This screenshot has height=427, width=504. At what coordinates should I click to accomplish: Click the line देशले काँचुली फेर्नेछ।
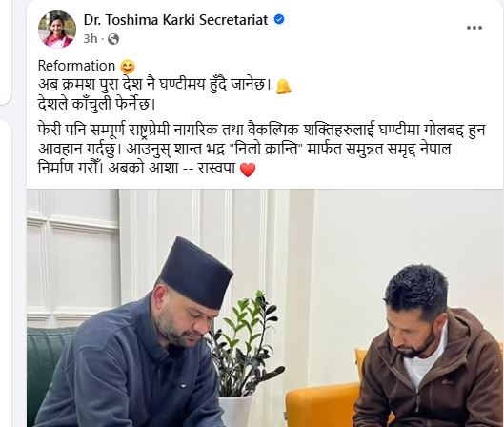(97, 105)
